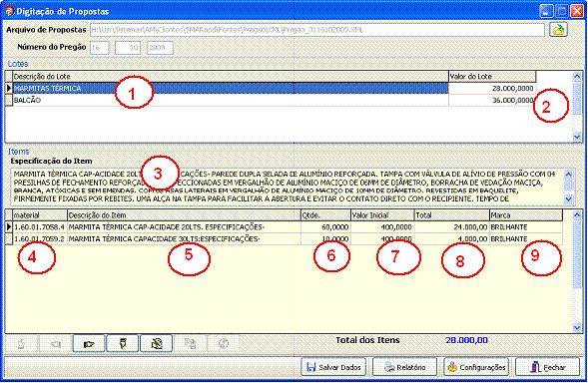This screenshot has width=588, height=383.
Task: Click total cell 4.000,00
Action: [451, 238]
